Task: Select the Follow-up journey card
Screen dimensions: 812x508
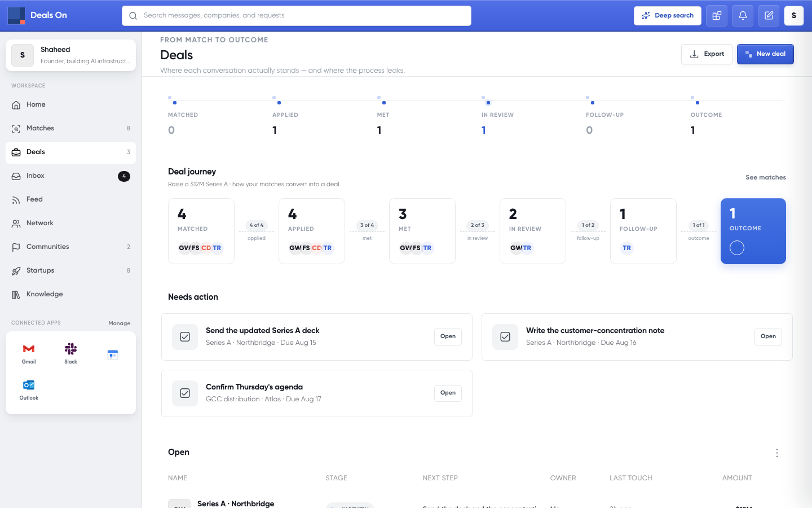Action: click(x=643, y=231)
